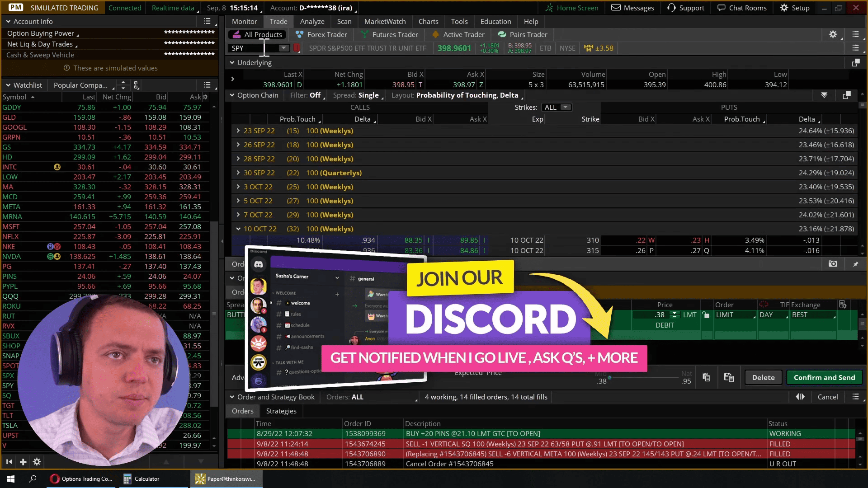
Task: Open the order type LIMIT dropdown
Action: point(736,315)
